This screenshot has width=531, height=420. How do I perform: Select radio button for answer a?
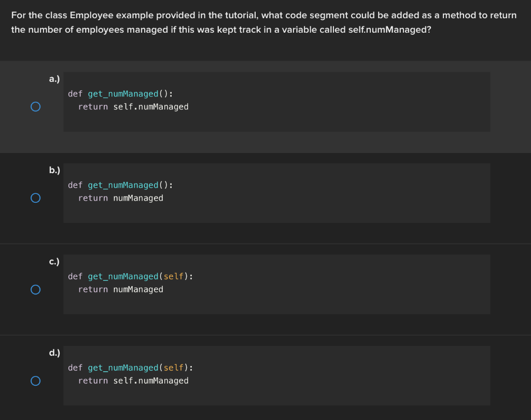[36, 107]
